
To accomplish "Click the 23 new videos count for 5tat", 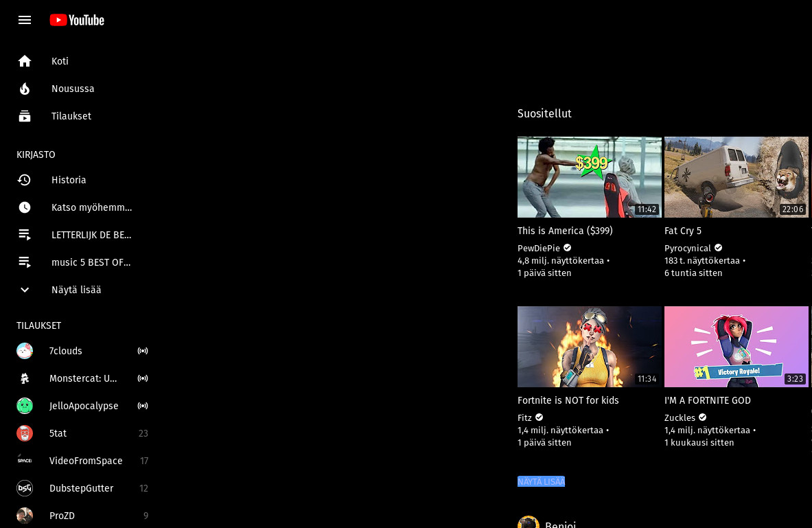I will click(x=143, y=433).
